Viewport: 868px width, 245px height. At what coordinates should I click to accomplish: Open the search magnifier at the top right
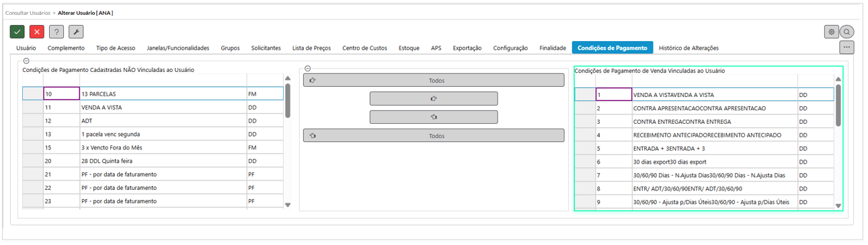click(847, 32)
